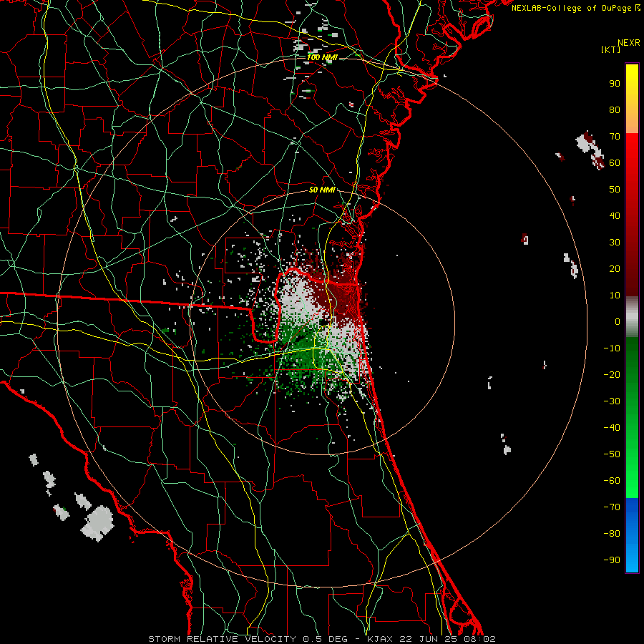Pick the gray zero-velocity segment of the color bar
This screenshot has width=644, height=644.
(632, 316)
